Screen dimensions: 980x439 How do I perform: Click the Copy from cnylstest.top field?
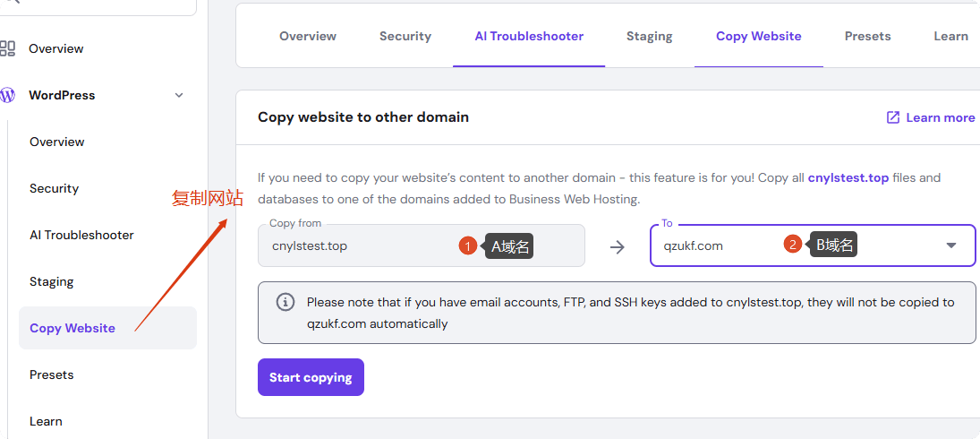point(358,245)
